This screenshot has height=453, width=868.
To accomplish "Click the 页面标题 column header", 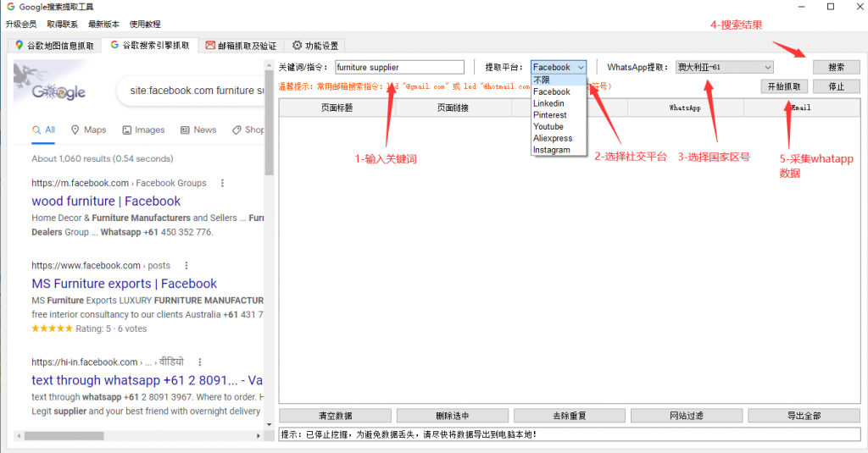I will coord(337,108).
